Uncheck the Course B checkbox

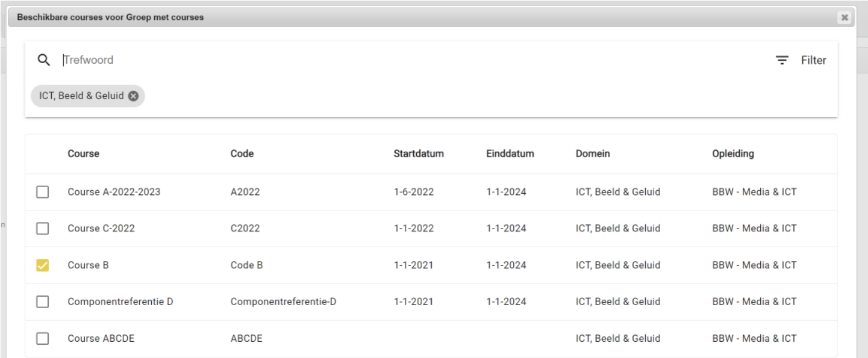click(42, 265)
